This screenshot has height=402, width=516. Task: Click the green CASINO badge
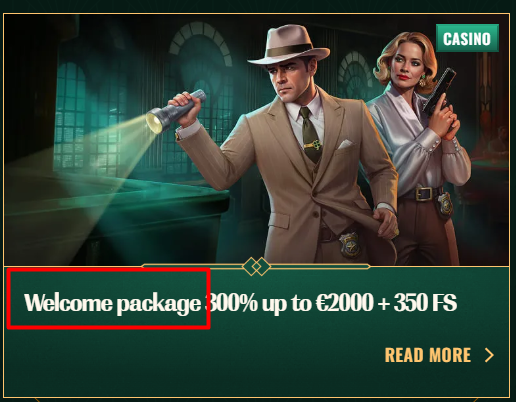(467, 38)
